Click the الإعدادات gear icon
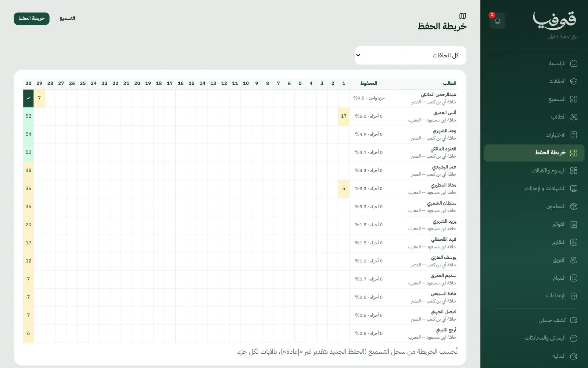The height and width of the screenshot is (368, 588). coord(574,296)
